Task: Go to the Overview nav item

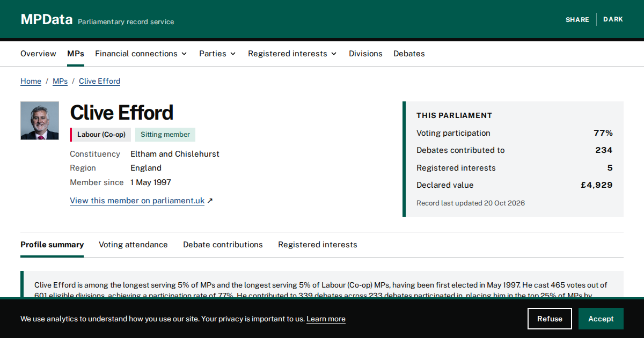Action: [38, 54]
